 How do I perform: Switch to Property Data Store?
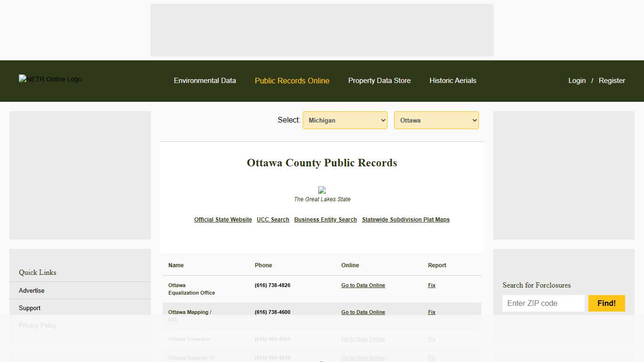(380, 81)
